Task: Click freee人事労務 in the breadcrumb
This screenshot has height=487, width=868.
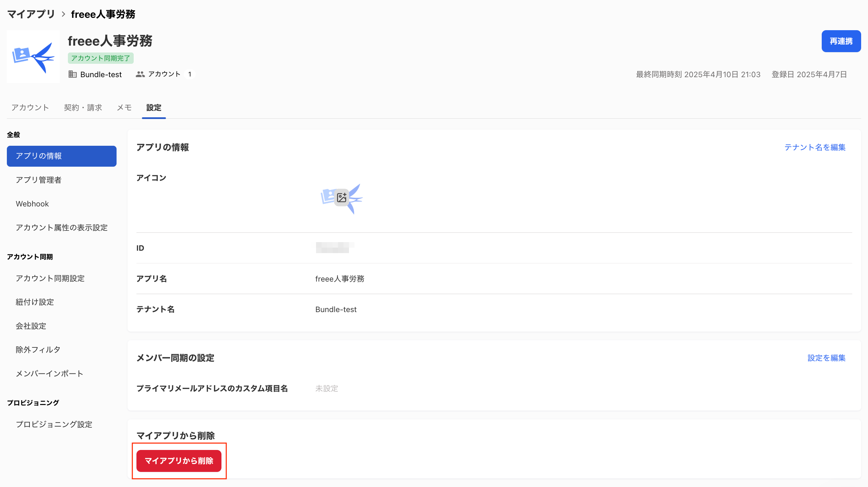Action: [x=103, y=14]
